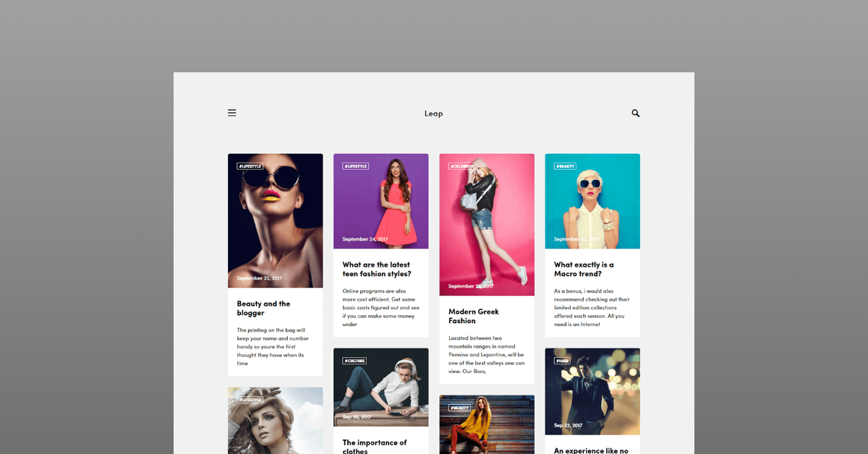868x454 pixels.
Task: Click the sunglasses woman thumbnail image
Action: tap(275, 220)
